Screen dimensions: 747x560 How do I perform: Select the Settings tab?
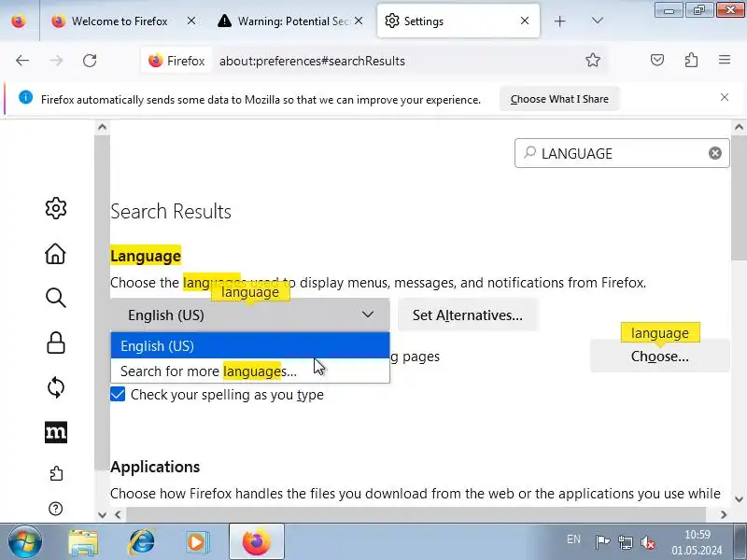click(x=458, y=21)
